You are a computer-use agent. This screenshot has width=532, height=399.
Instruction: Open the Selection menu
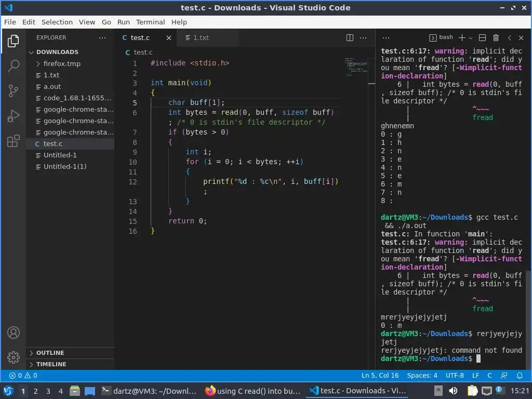click(x=57, y=22)
